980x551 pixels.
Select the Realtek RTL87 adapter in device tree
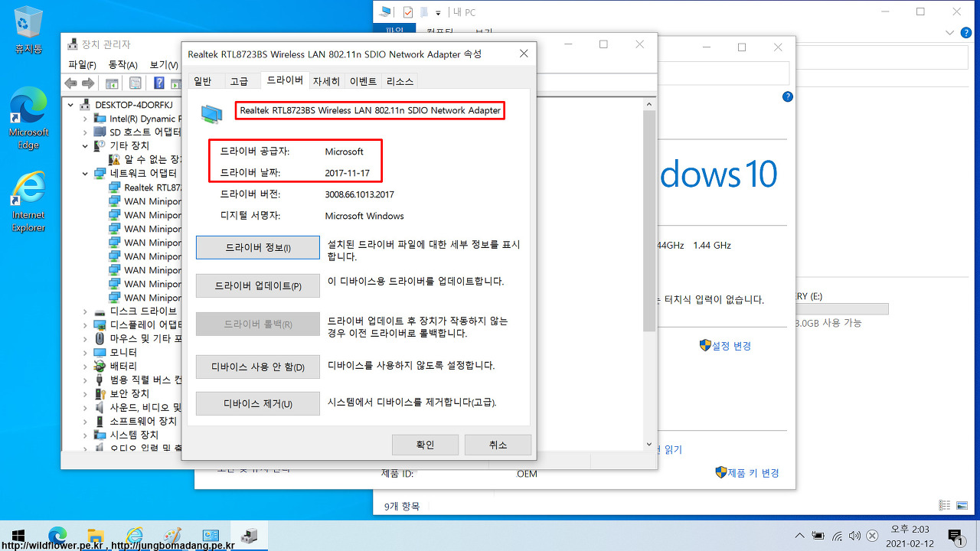tap(145, 187)
